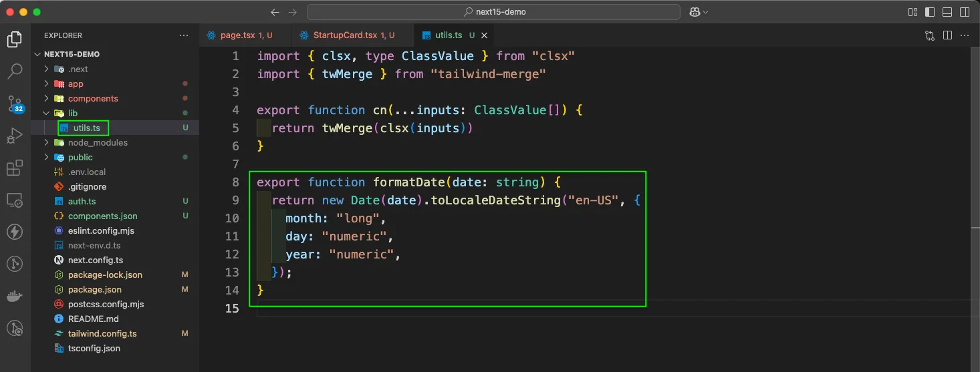The height and width of the screenshot is (372, 980).
Task: Open Explorer Views and More Actions ellipsis
Action: (x=184, y=35)
